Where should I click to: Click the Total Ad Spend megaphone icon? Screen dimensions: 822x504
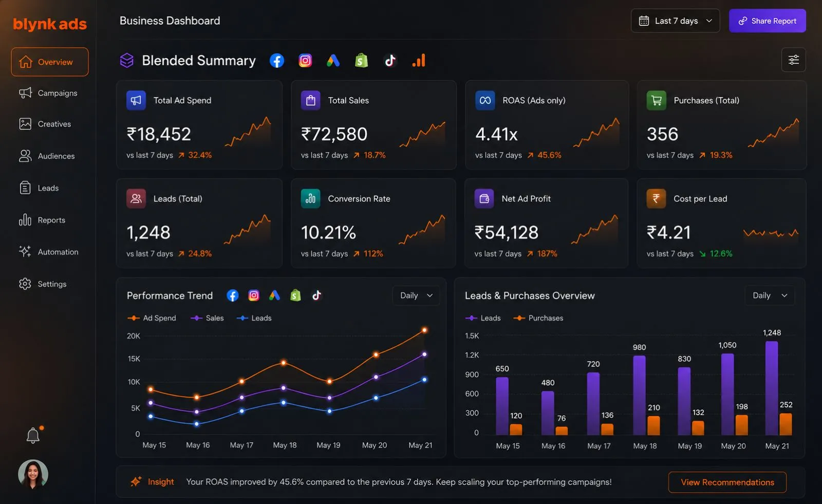(x=136, y=100)
